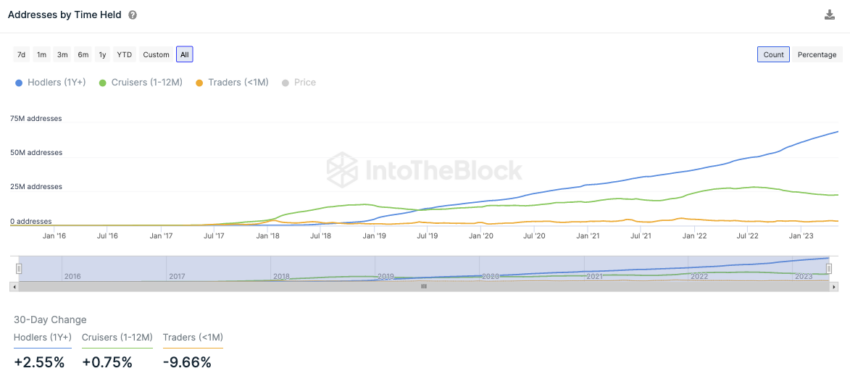Viewport: 850px width, 384px height.
Task: Click the download chart icon
Action: point(829,15)
